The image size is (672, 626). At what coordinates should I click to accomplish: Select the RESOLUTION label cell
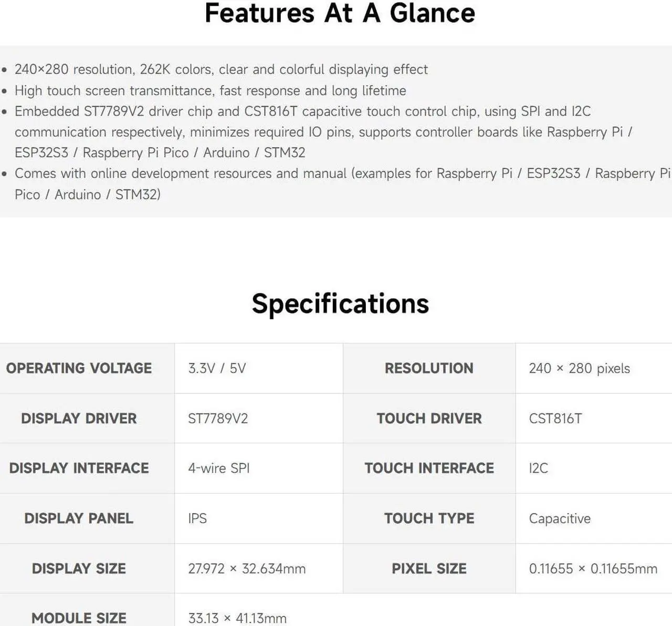[x=429, y=368]
